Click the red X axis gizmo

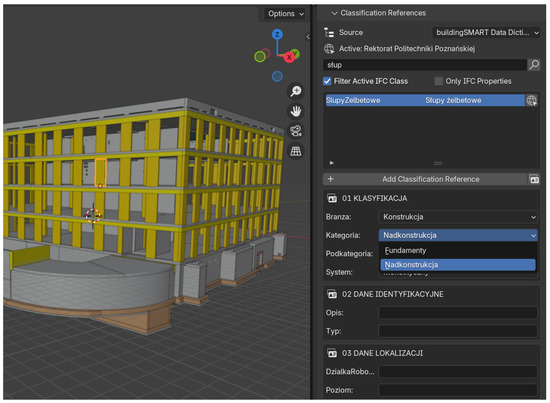(x=289, y=57)
